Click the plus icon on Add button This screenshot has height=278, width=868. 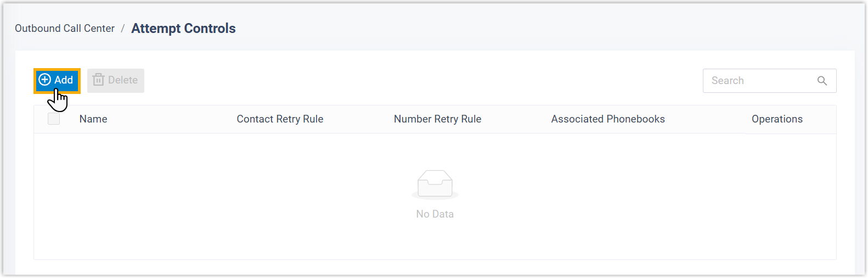point(45,80)
